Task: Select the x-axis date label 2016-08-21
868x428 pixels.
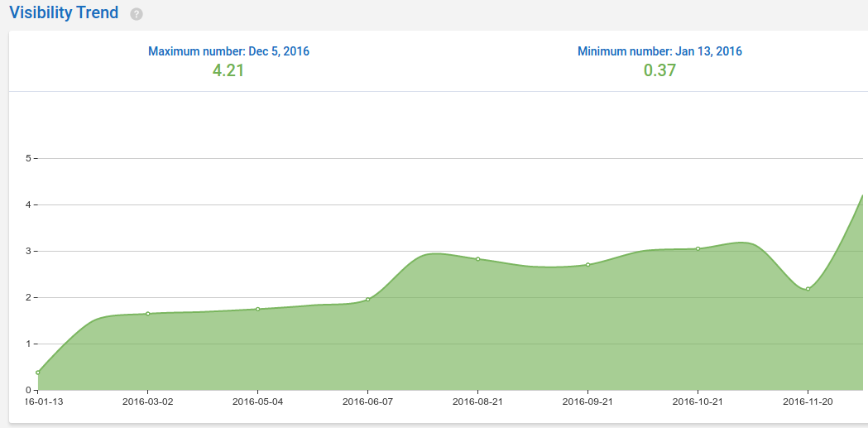Action: (x=477, y=402)
